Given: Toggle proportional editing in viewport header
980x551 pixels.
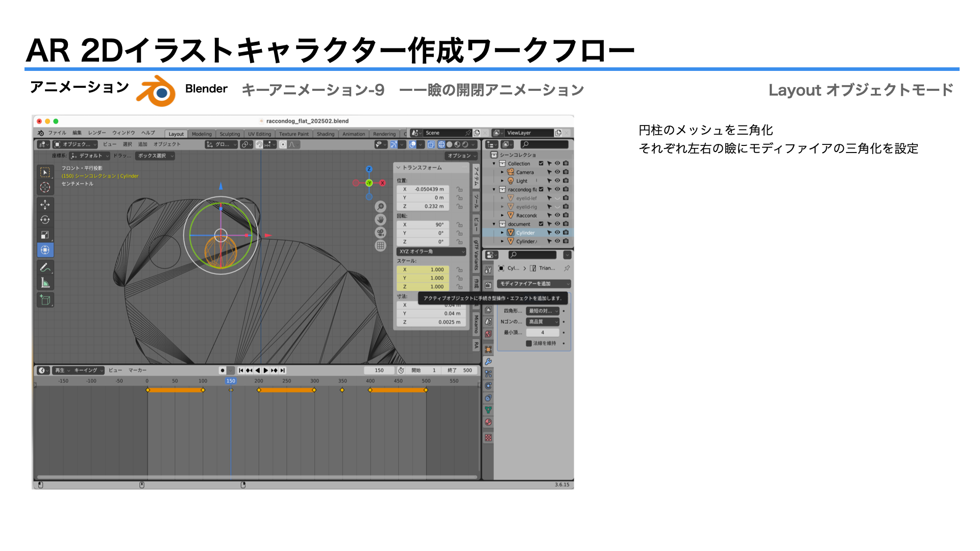Looking at the screenshot, I should (x=283, y=144).
